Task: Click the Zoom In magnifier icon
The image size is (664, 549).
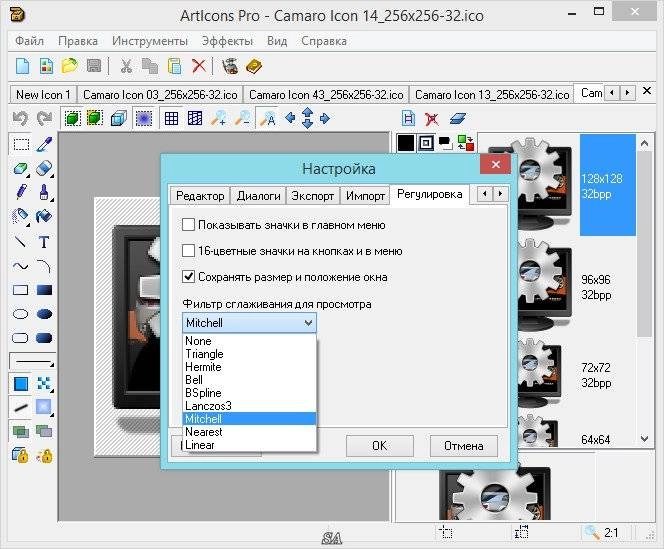Action: click(x=218, y=119)
